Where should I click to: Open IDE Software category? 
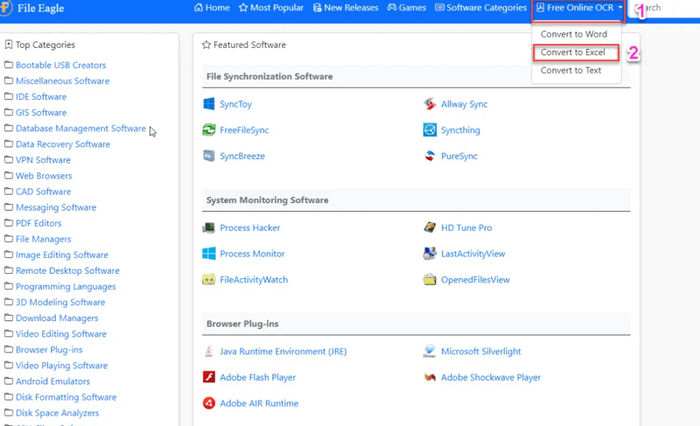pyautogui.click(x=41, y=96)
